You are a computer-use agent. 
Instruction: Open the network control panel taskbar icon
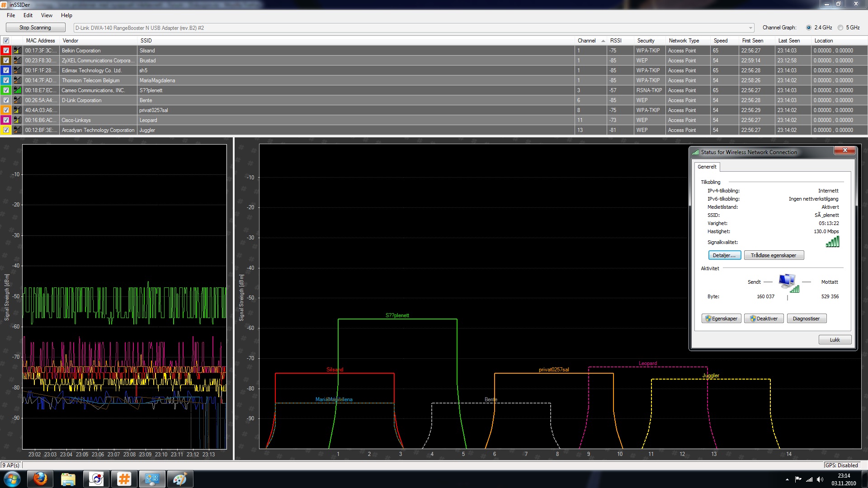pos(152,479)
